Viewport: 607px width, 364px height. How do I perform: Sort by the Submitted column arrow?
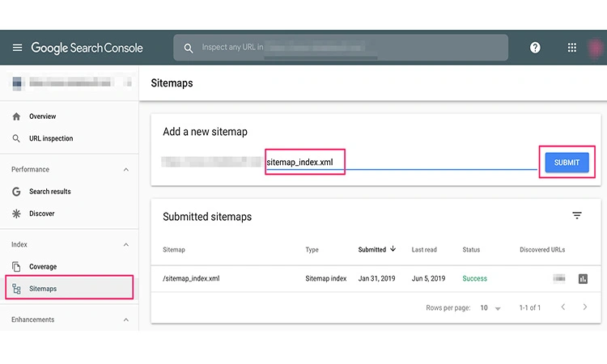(393, 248)
